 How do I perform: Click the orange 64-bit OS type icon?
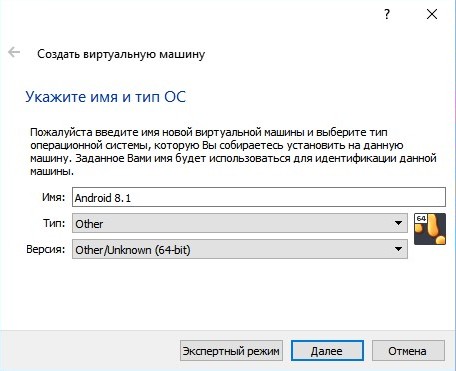point(430,229)
